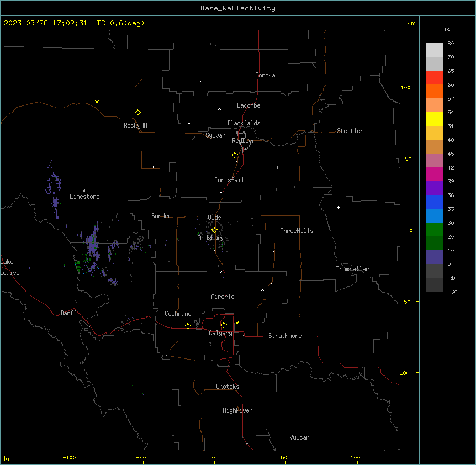Click the Drumheller label
476x465 pixels.
(352, 269)
